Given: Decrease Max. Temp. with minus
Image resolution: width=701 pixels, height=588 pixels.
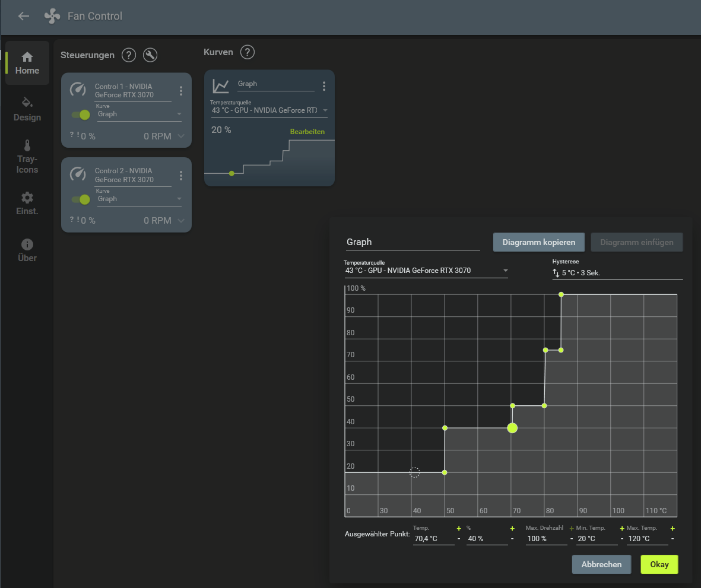Looking at the screenshot, I should pos(673,539).
